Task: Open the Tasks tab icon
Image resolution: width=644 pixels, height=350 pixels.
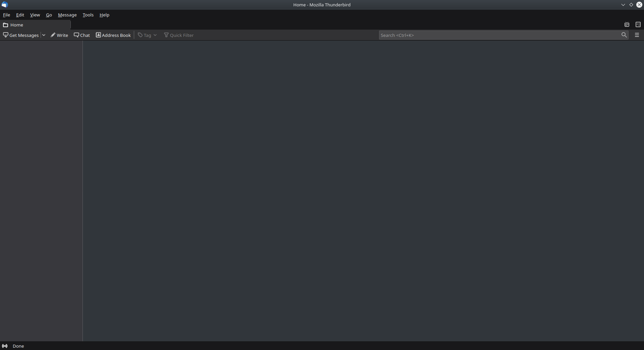Action: point(638,24)
